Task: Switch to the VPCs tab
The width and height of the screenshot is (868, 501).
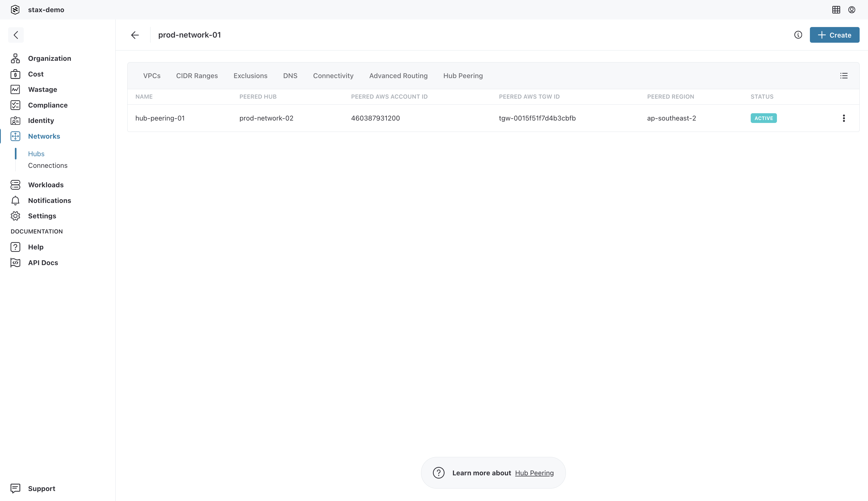Action: [151, 76]
